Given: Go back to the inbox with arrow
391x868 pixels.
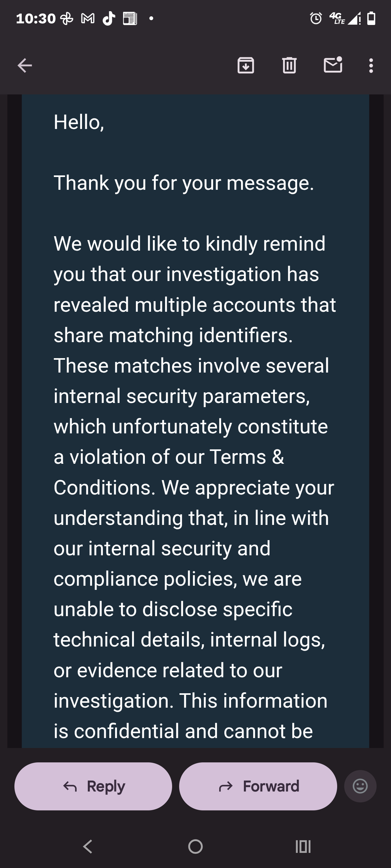Looking at the screenshot, I should pos(25,65).
